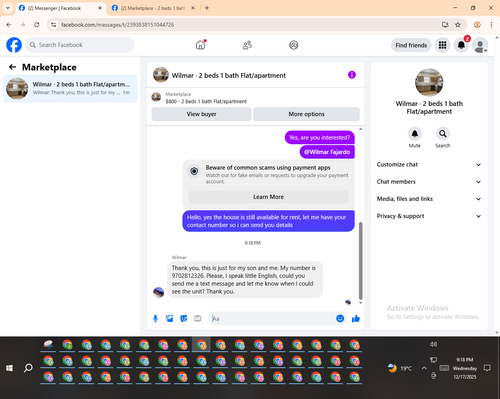Send a voice clip with the microphone icon

coord(155,319)
